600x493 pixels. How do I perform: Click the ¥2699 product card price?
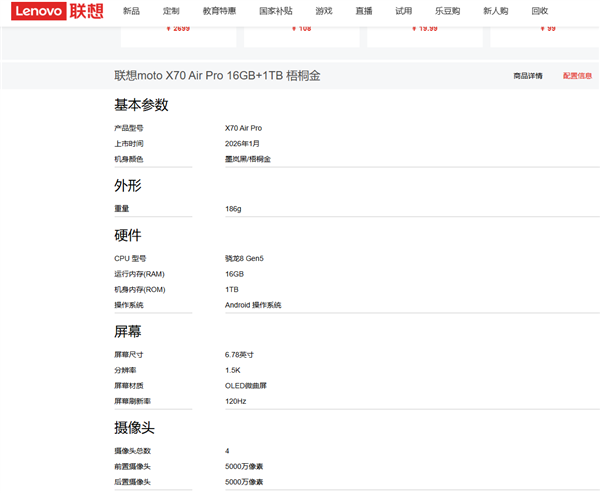click(178, 28)
